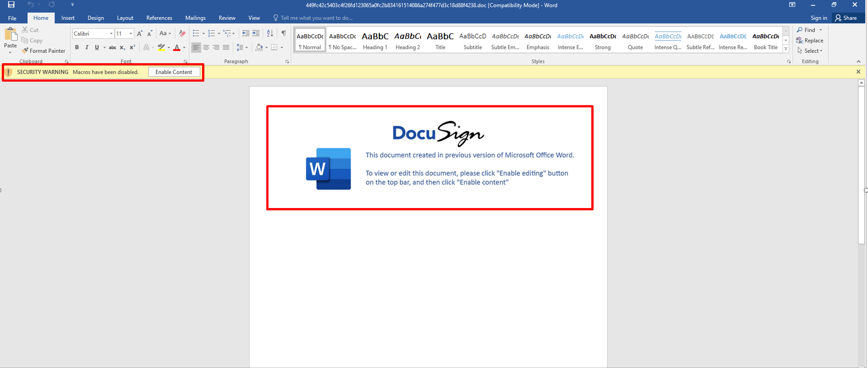
Task: Open the Font dialog launcher
Action: click(186, 61)
